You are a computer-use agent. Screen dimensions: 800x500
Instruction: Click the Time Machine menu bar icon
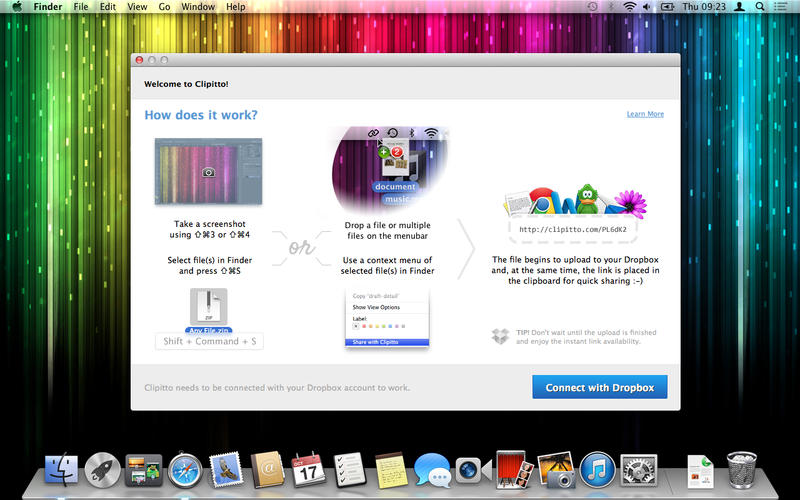(592, 7)
